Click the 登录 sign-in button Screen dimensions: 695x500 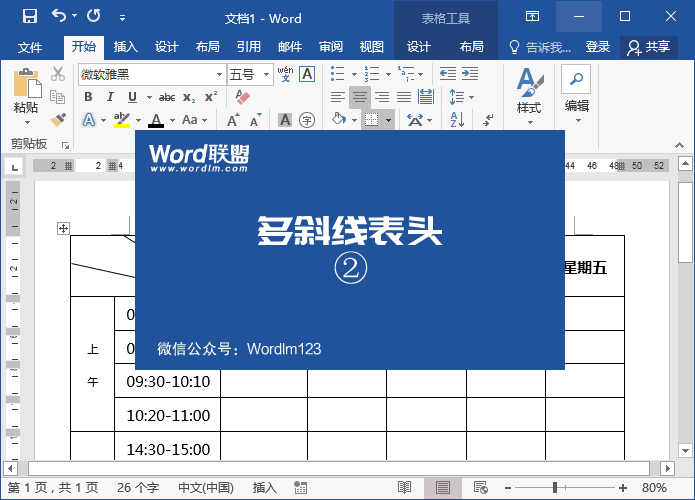click(597, 47)
